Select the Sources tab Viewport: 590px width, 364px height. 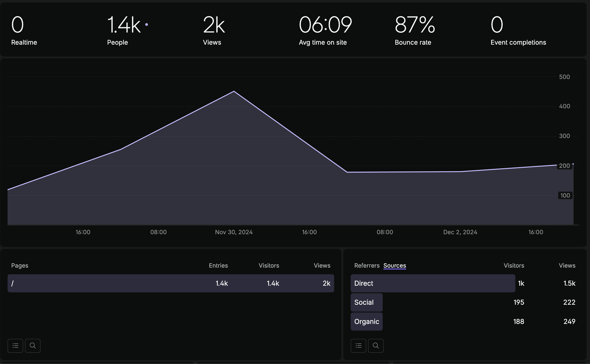394,266
